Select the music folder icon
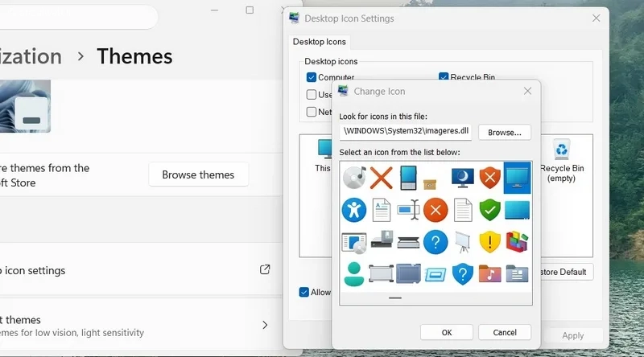The width and height of the screenshot is (644, 357). coord(489,273)
